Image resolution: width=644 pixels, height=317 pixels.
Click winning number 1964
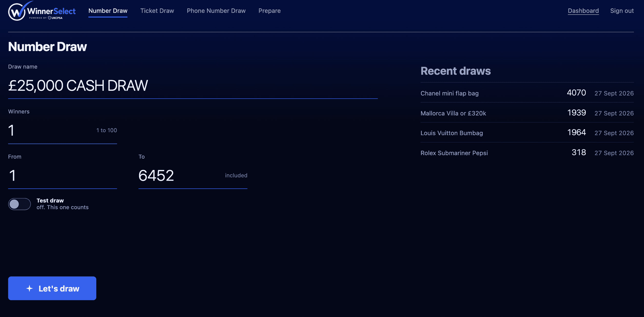tap(576, 133)
